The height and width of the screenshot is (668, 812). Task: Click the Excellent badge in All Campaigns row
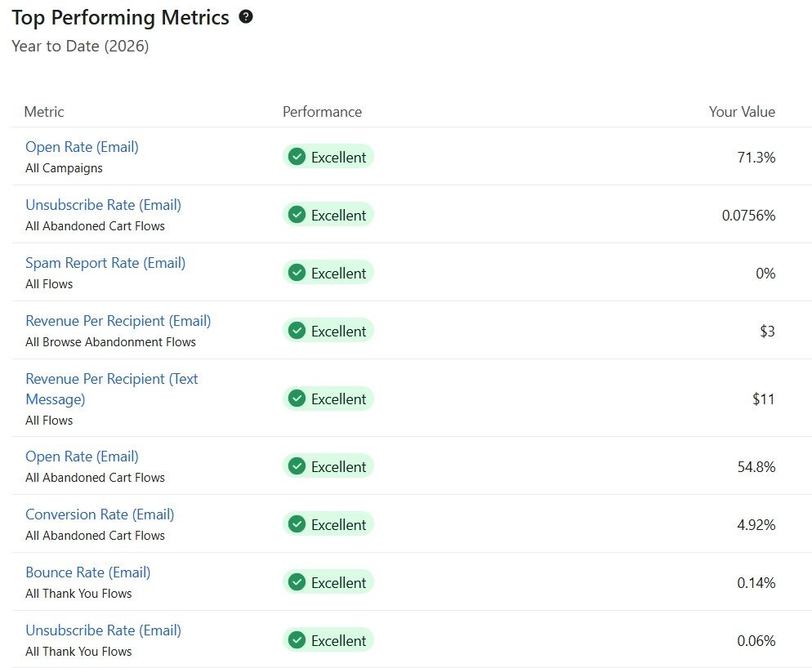[x=328, y=157]
